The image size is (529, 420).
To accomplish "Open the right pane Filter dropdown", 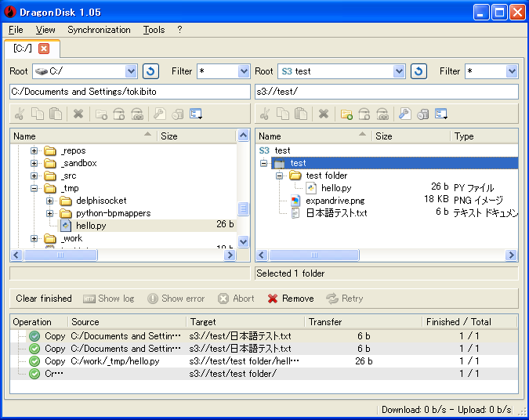I will click(x=512, y=71).
